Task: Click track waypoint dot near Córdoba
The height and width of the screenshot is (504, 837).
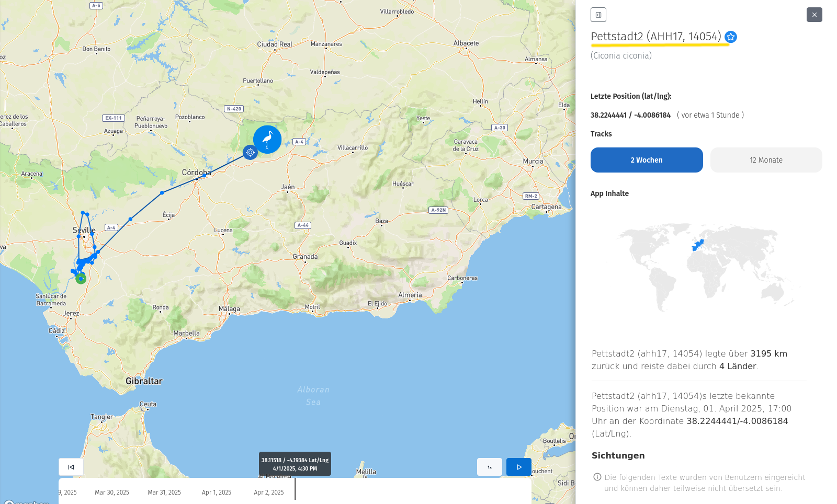Action: (x=204, y=175)
